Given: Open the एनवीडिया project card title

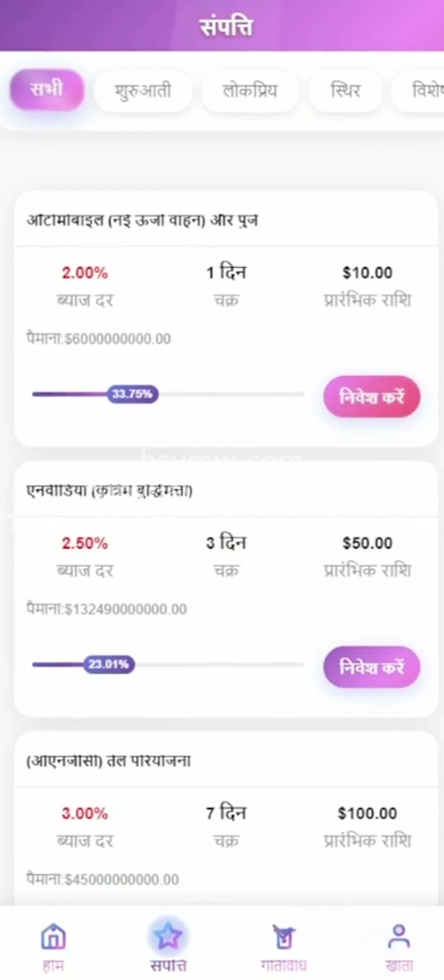Looking at the screenshot, I should coord(109,491).
